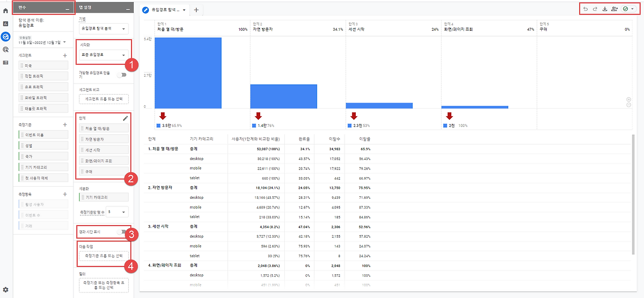The image size is (644, 298).
Task: Click 세그먼트 드롭 또는 선택 button
Action: [103, 98]
